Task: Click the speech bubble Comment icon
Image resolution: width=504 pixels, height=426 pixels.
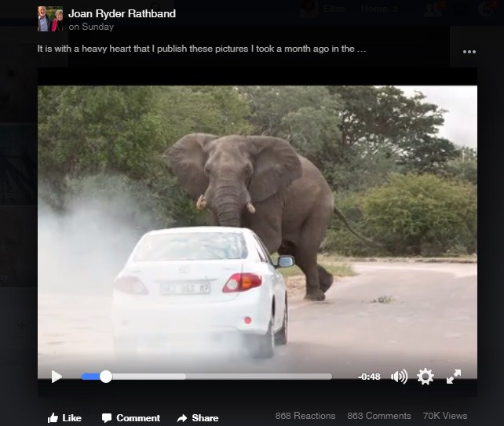Action: click(107, 417)
